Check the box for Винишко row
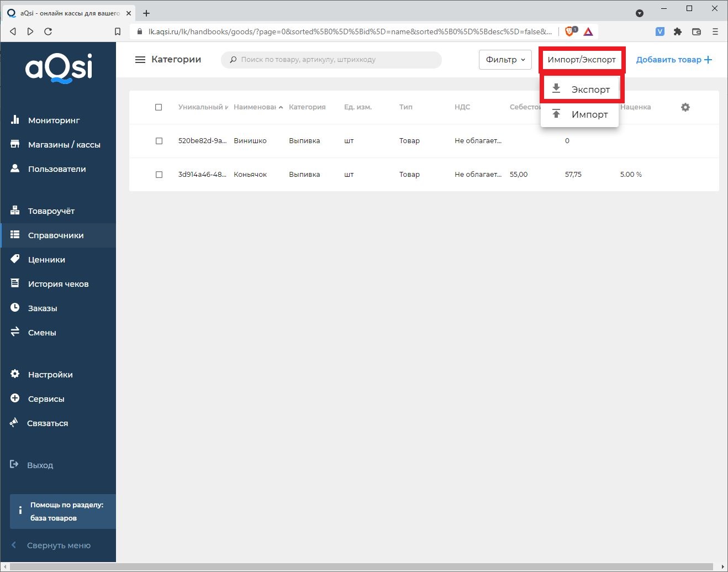This screenshot has width=728, height=572. tap(159, 141)
